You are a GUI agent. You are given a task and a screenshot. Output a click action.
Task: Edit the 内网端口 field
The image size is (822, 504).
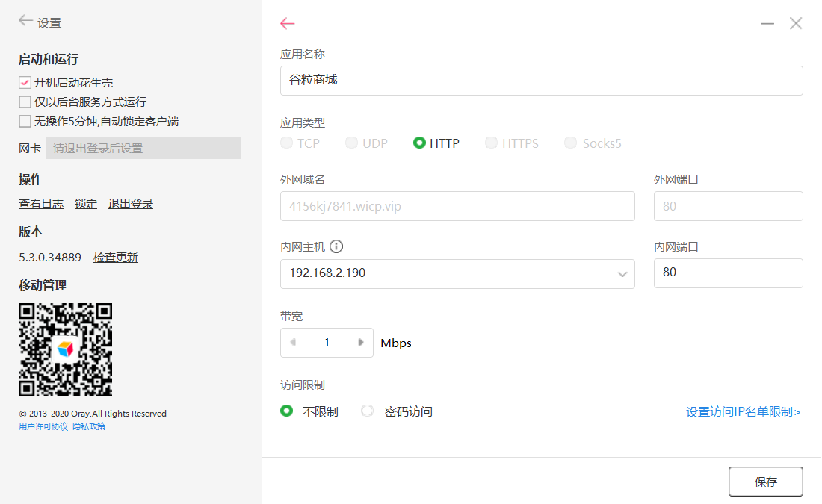(728, 273)
